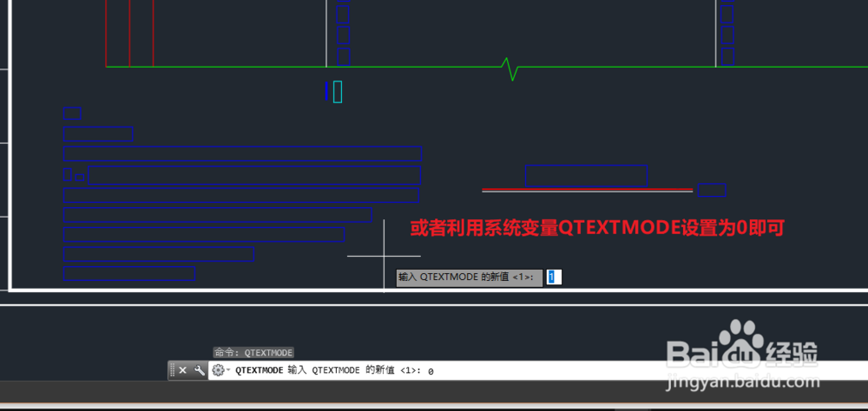The width and height of the screenshot is (868, 411).
Task: Click dynamic input value box showing 1
Action: pyautogui.click(x=554, y=277)
